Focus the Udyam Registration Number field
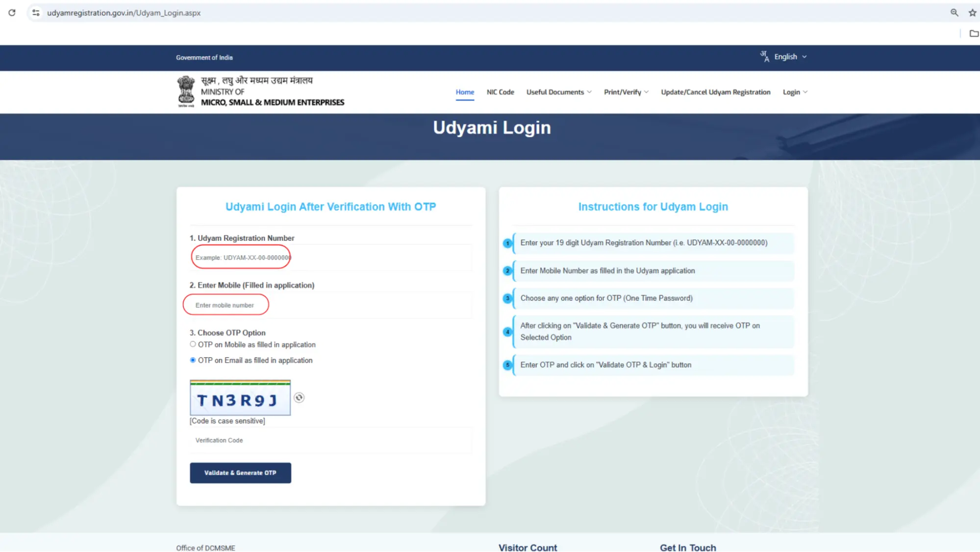 coord(331,258)
